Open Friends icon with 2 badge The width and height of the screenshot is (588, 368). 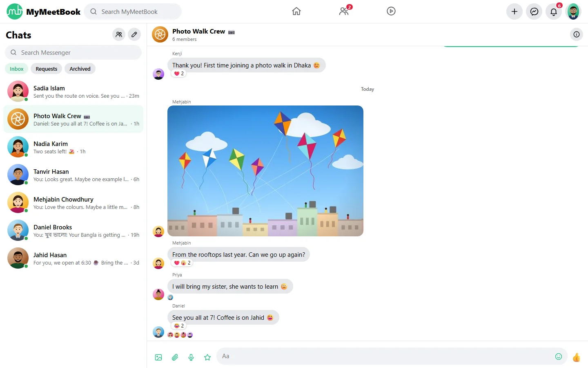click(344, 11)
